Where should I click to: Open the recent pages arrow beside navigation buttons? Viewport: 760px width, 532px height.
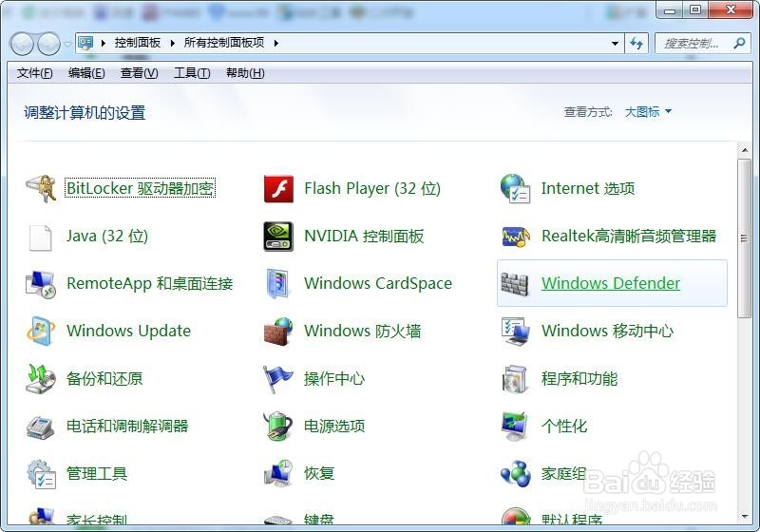point(67,44)
